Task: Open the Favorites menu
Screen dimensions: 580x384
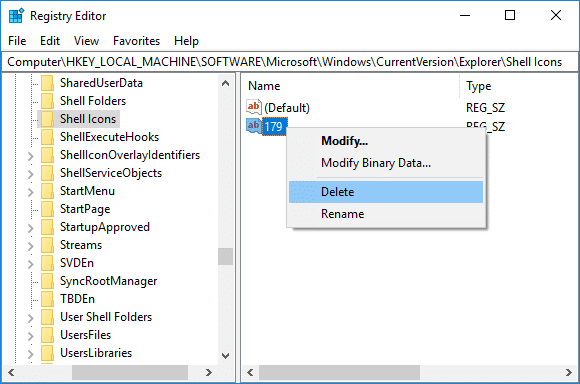Action: (x=136, y=41)
